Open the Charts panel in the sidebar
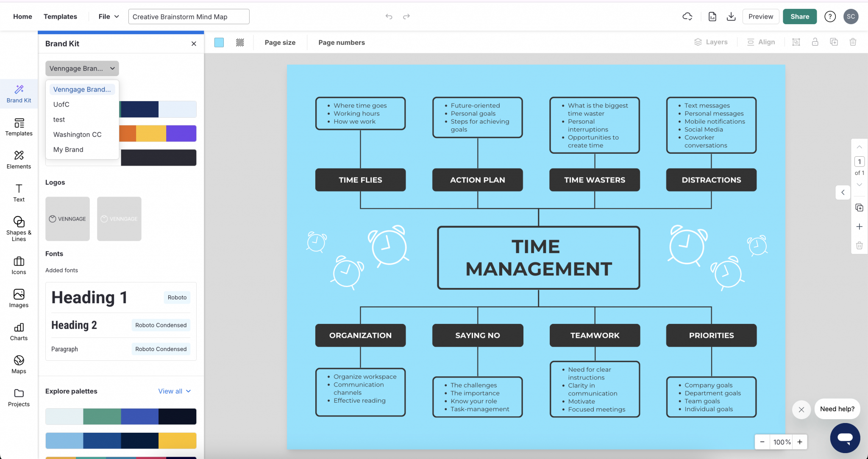 coord(18,332)
